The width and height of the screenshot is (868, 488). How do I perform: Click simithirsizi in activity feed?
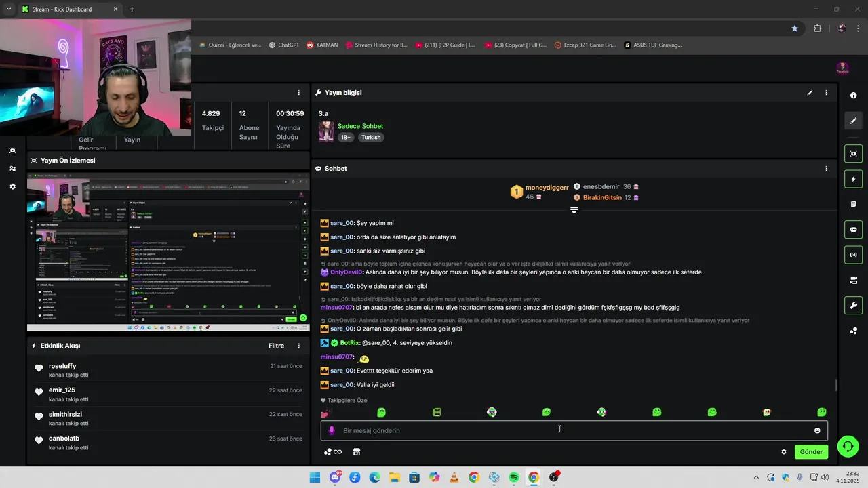[65, 414]
